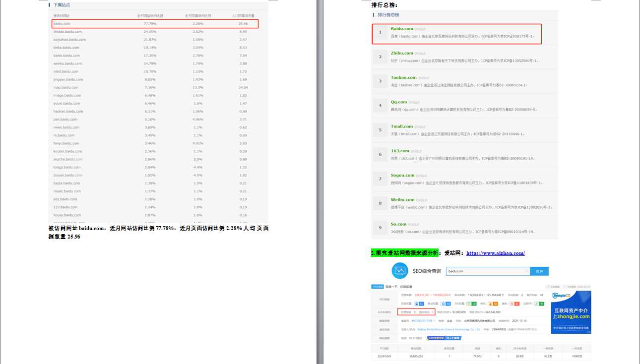The image size is (640, 364).
Task: Click the Baidu.com ranking title
Action: pos(402,29)
